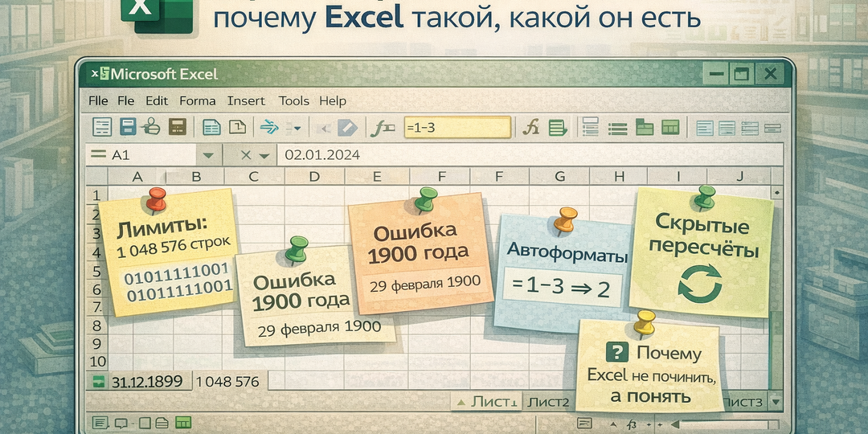Click the green refresh arrows on Скрытые пересчёты note
The height and width of the screenshot is (434, 868).
700,283
